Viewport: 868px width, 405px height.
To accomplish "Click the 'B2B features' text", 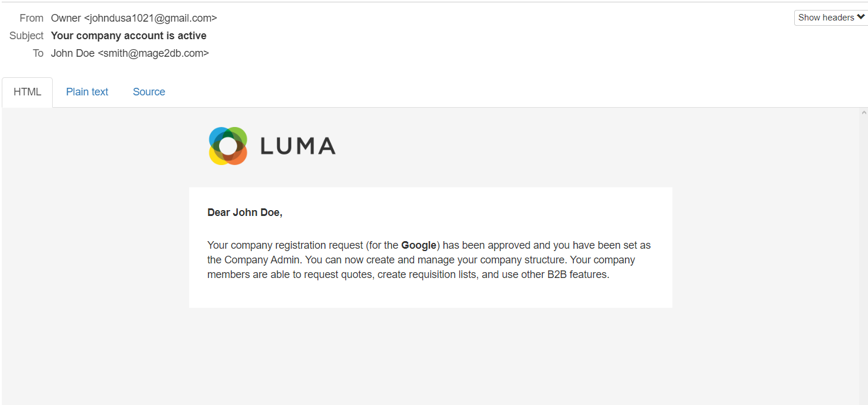I will [577, 274].
